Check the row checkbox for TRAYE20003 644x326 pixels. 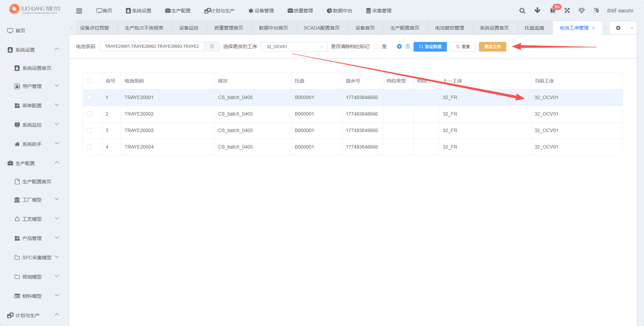pos(89,130)
